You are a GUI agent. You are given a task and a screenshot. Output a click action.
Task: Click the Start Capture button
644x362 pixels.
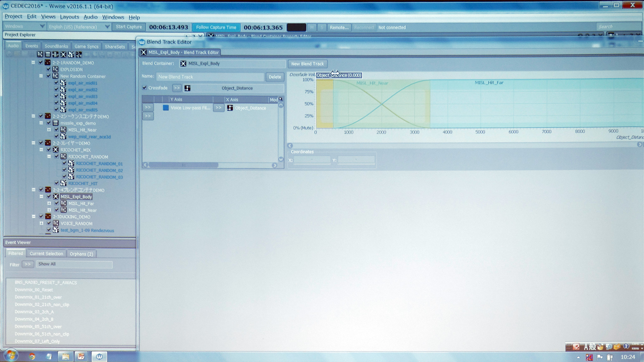[129, 27]
